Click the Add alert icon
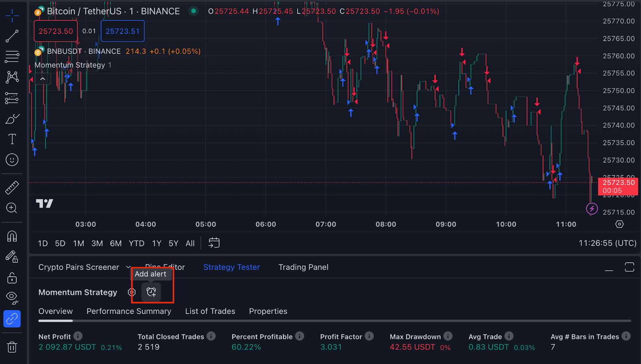This screenshot has width=641, height=364. [151, 292]
